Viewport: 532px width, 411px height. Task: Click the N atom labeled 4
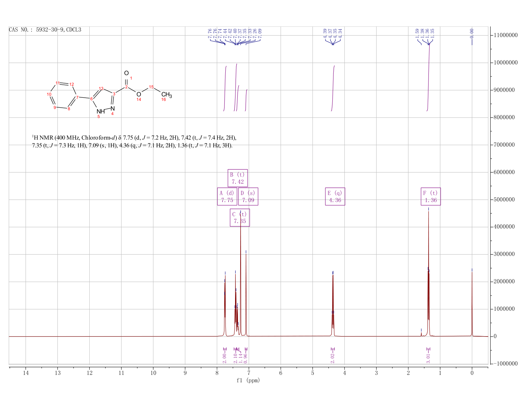tap(113, 108)
